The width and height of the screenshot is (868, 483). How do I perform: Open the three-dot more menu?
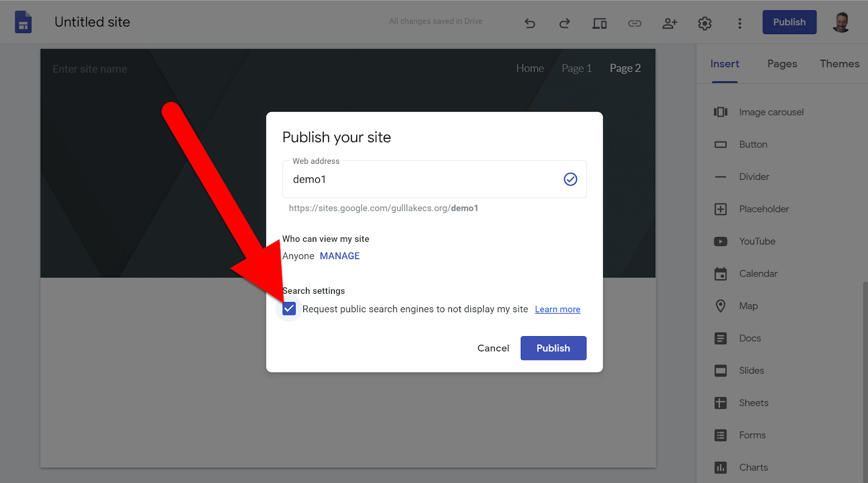coord(739,23)
